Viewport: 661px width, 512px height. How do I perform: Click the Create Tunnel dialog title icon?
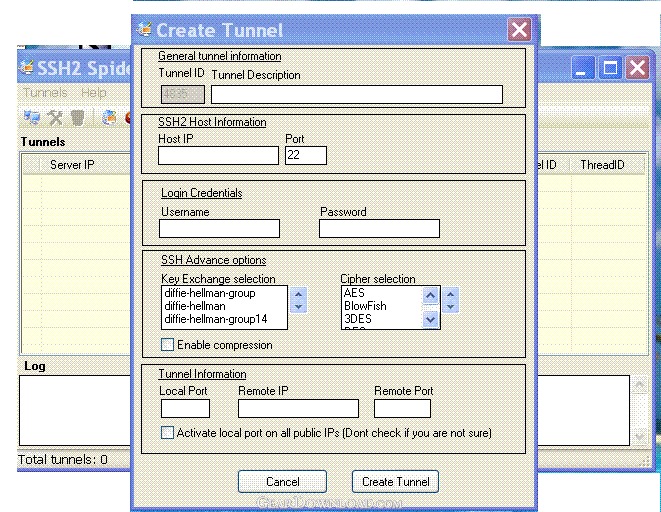(144, 29)
